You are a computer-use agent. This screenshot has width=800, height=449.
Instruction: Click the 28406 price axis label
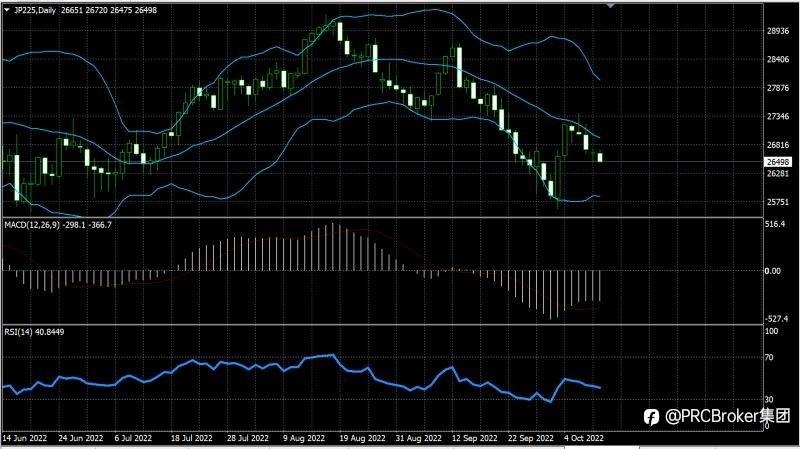(778, 60)
